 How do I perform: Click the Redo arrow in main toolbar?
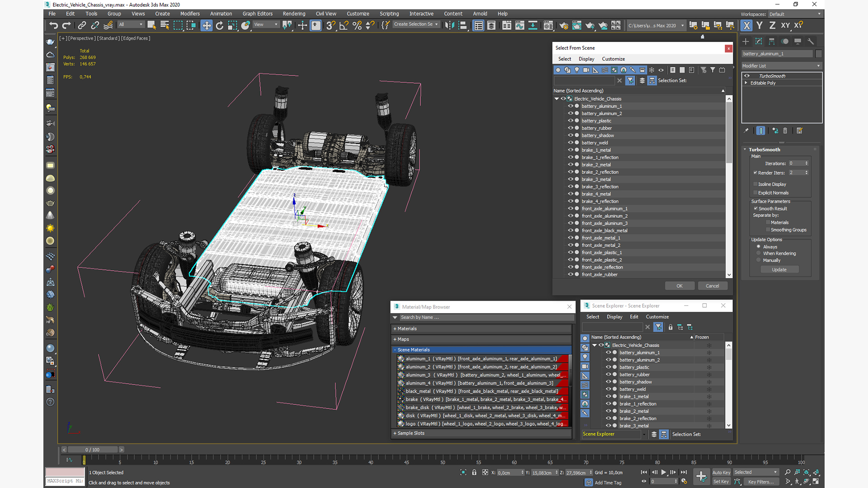[x=66, y=25]
